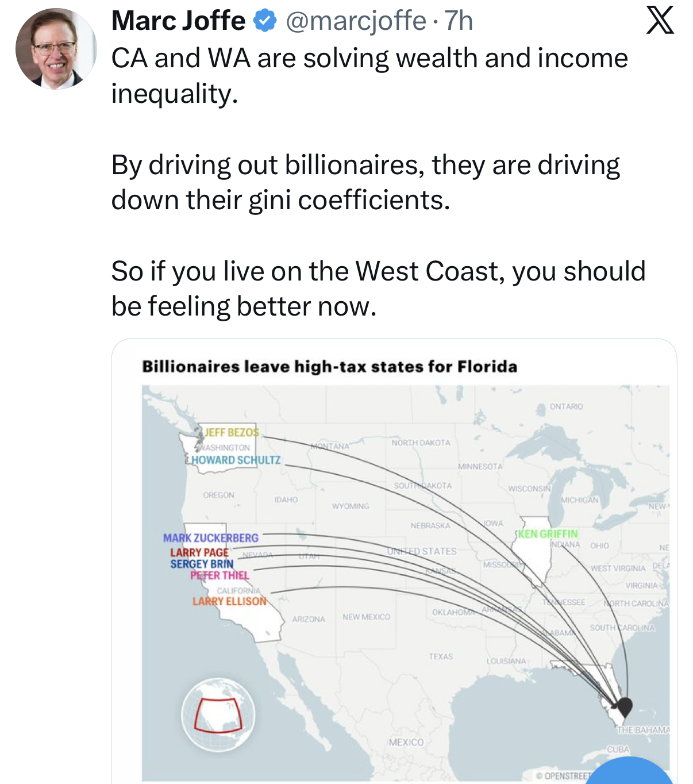Click the Ken Griffin label in Illinois
The height and width of the screenshot is (784, 693).
pyautogui.click(x=548, y=534)
